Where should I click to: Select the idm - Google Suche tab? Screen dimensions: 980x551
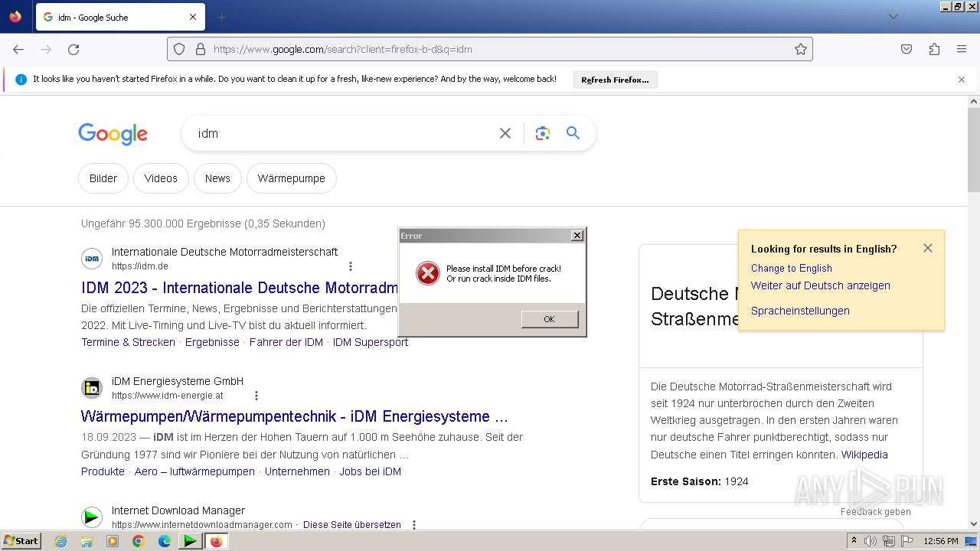point(120,17)
